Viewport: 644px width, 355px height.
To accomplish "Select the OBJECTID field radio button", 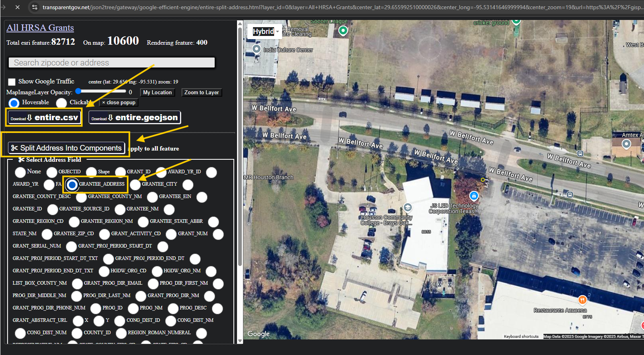I will (x=52, y=173).
